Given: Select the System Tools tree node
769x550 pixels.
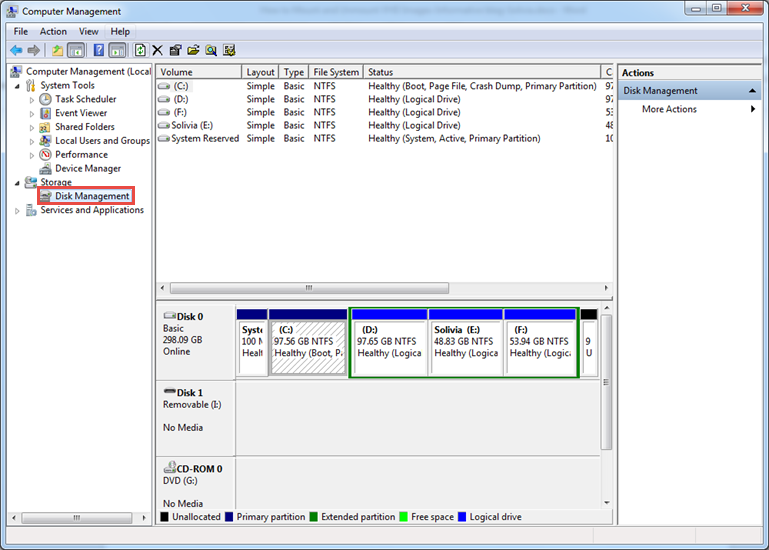Looking at the screenshot, I should coord(67,85).
